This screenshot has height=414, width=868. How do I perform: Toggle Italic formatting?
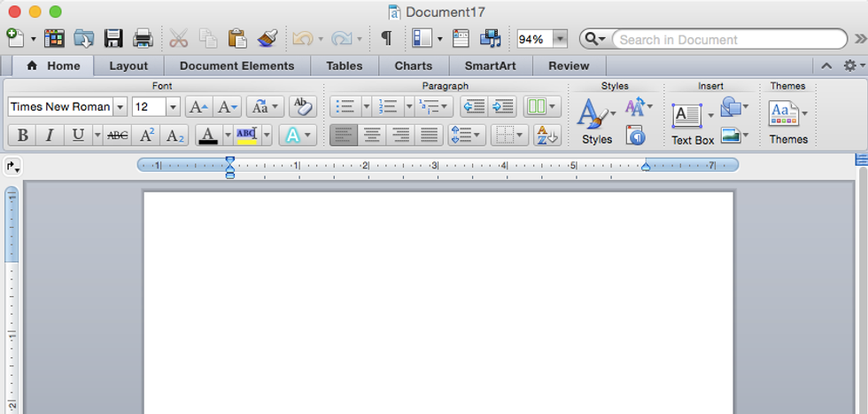50,136
